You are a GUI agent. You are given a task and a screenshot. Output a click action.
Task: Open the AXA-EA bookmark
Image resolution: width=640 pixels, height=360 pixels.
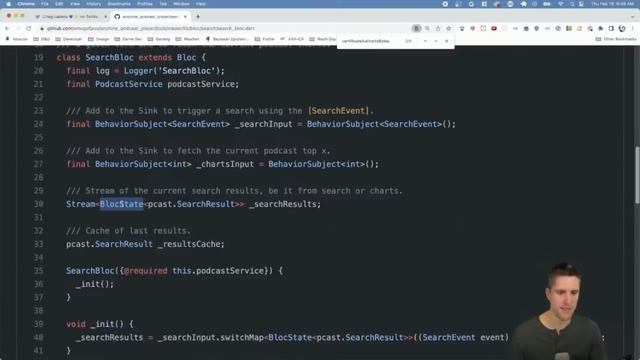pyautogui.click(x=292, y=39)
